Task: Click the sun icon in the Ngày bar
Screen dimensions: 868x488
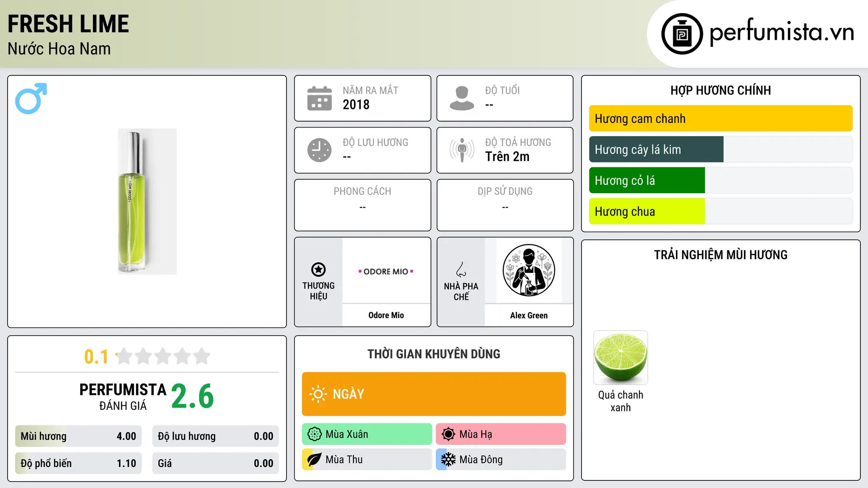Action: point(318,394)
